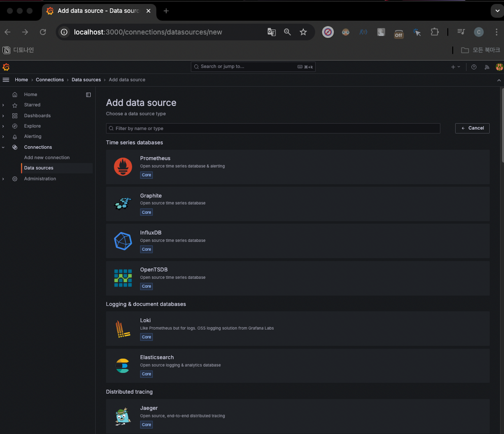The width and height of the screenshot is (504, 434).
Task: Click the browser address bar URL
Action: [148, 32]
